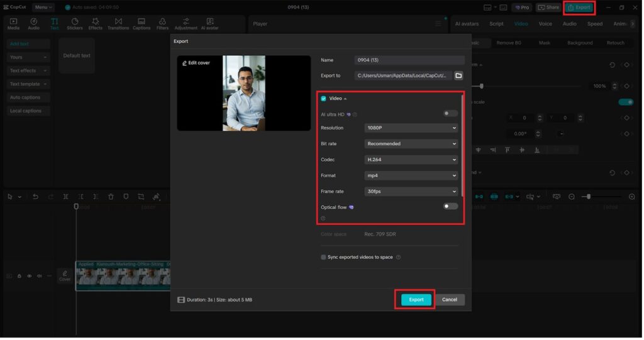This screenshot has height=340, width=644.
Task: Open the Menu in title bar
Action: point(43,8)
